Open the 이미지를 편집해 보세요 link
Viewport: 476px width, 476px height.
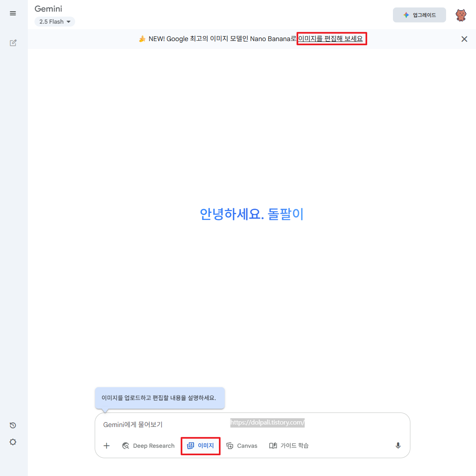click(x=331, y=39)
